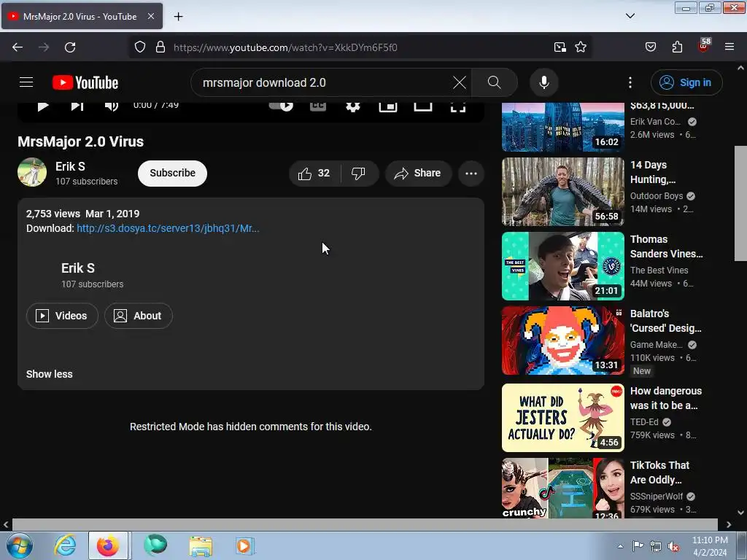Close the MrsMajor 2.0 Virus tab
The image size is (747, 560).
[x=151, y=16]
